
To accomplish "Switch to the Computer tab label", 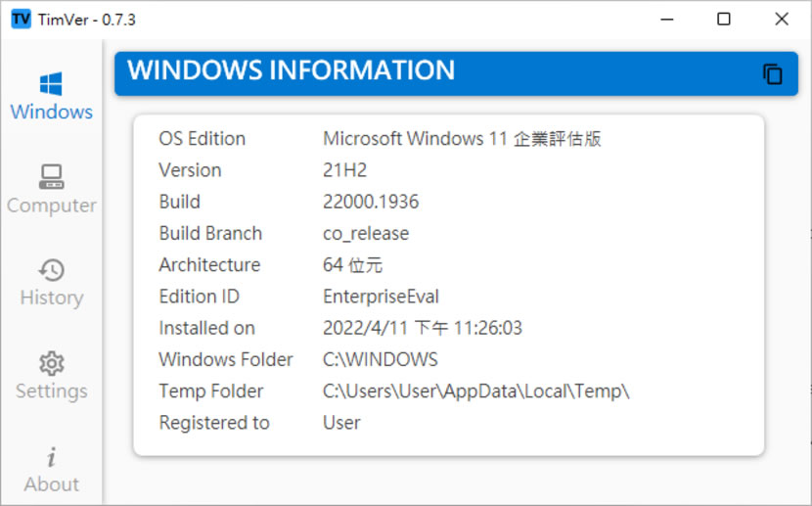I will [51, 206].
